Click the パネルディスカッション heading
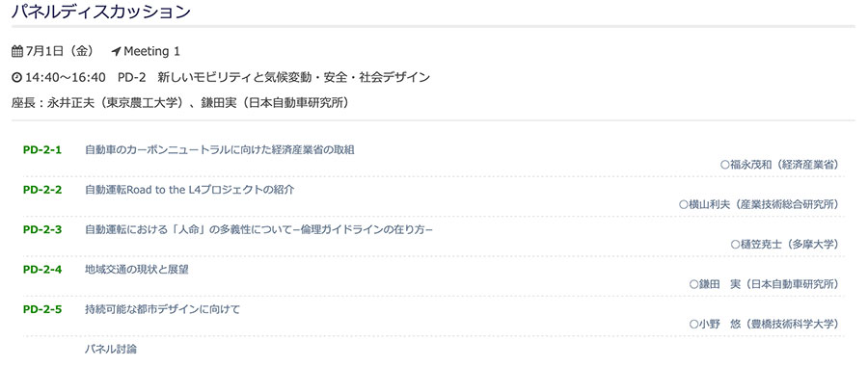The width and height of the screenshot is (868, 367). click(x=100, y=12)
